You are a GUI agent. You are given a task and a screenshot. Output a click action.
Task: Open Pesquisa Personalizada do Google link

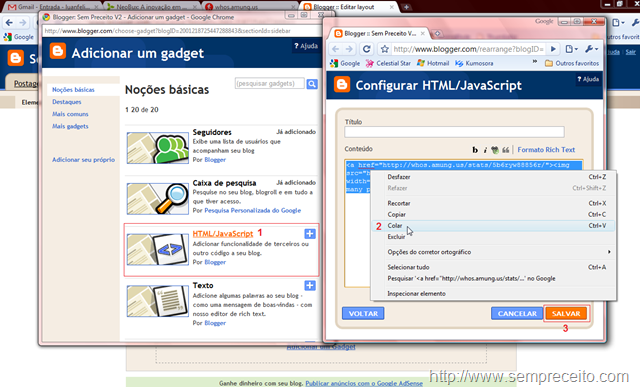pos(253,210)
